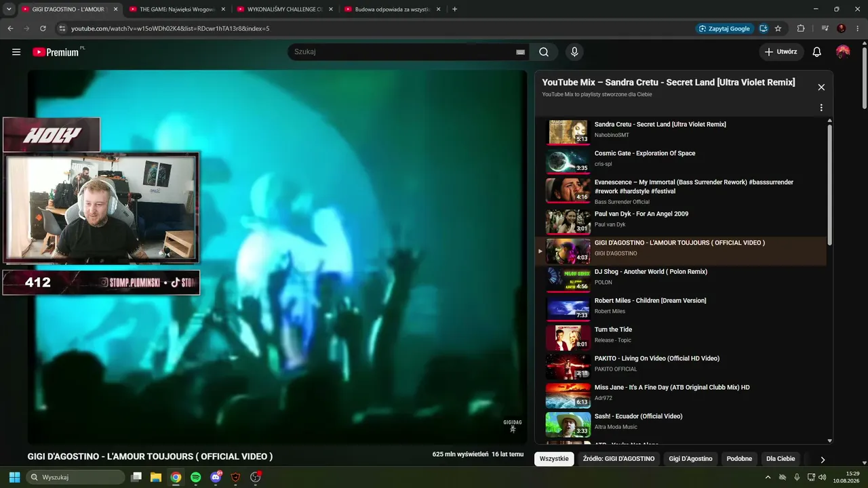The width and height of the screenshot is (868, 488).
Task: Play Turn the Tide from playlist
Action: click(568, 337)
